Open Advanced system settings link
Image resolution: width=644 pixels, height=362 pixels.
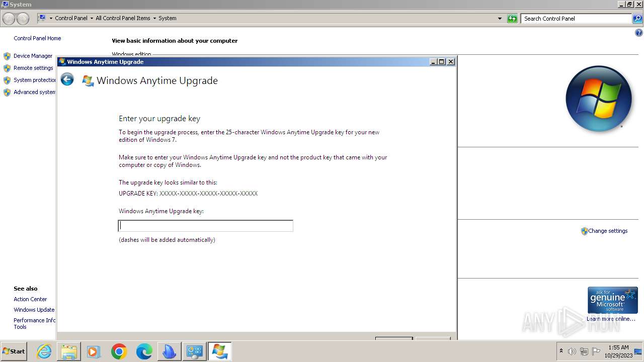pyautogui.click(x=35, y=92)
